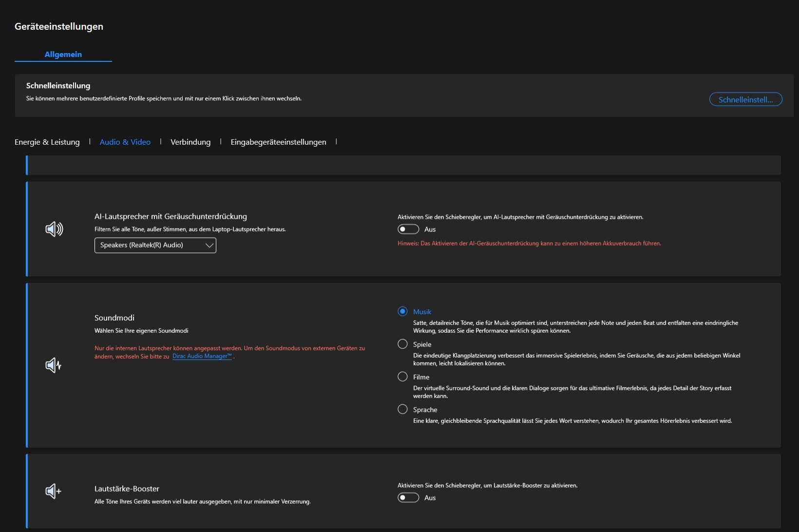Click the Lautstärke-Booster title text
Screen dimensions: 799x532
127,489
